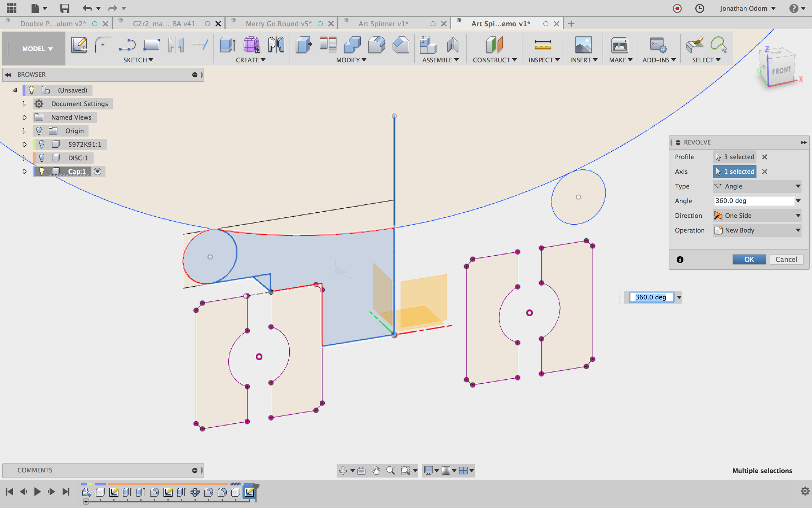
Task: Activate the Cap:1 component radio button
Action: pyautogui.click(x=97, y=171)
